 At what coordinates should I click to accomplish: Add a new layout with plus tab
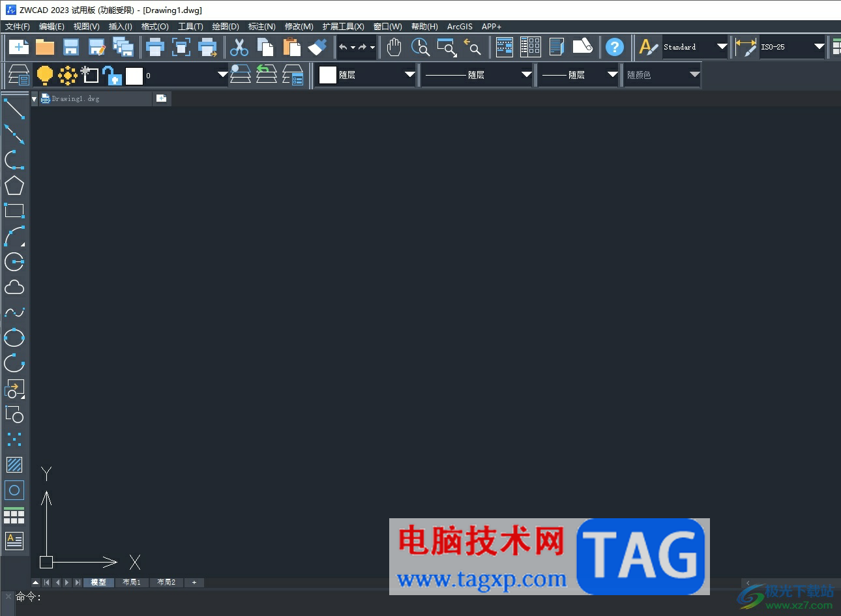194,582
